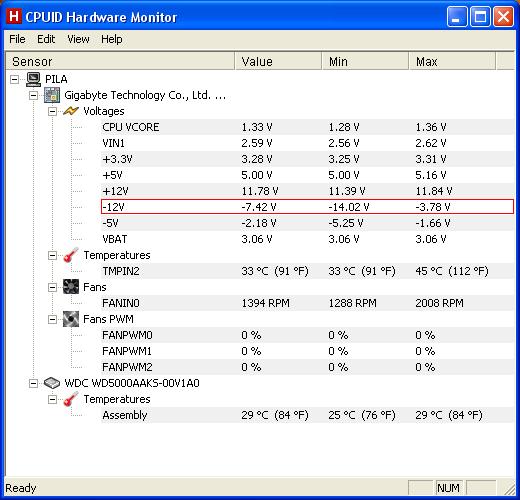This screenshot has width=520, height=500.
Task: Select the FANPWM0 row
Action: tap(307, 335)
